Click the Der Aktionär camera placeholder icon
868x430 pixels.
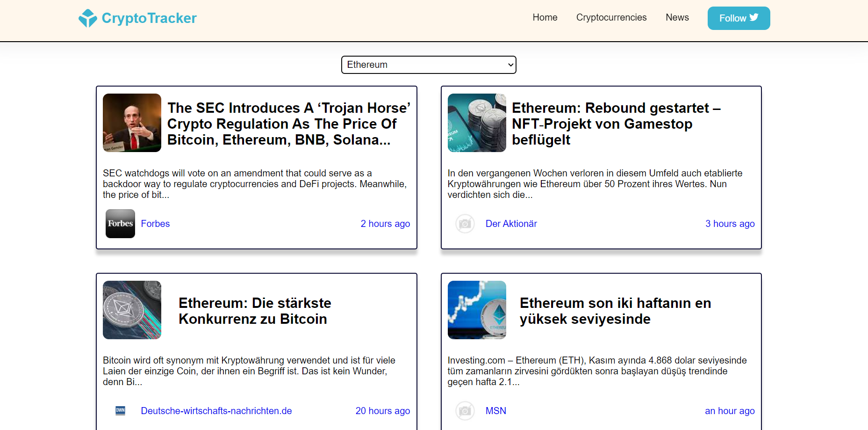coord(465,224)
